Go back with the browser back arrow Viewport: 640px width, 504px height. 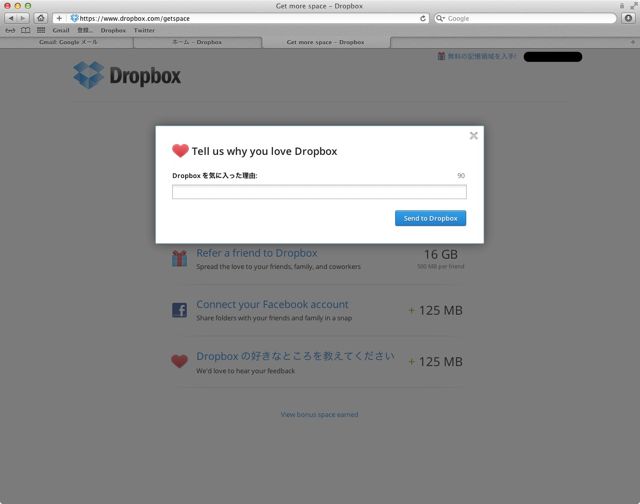(x=11, y=18)
